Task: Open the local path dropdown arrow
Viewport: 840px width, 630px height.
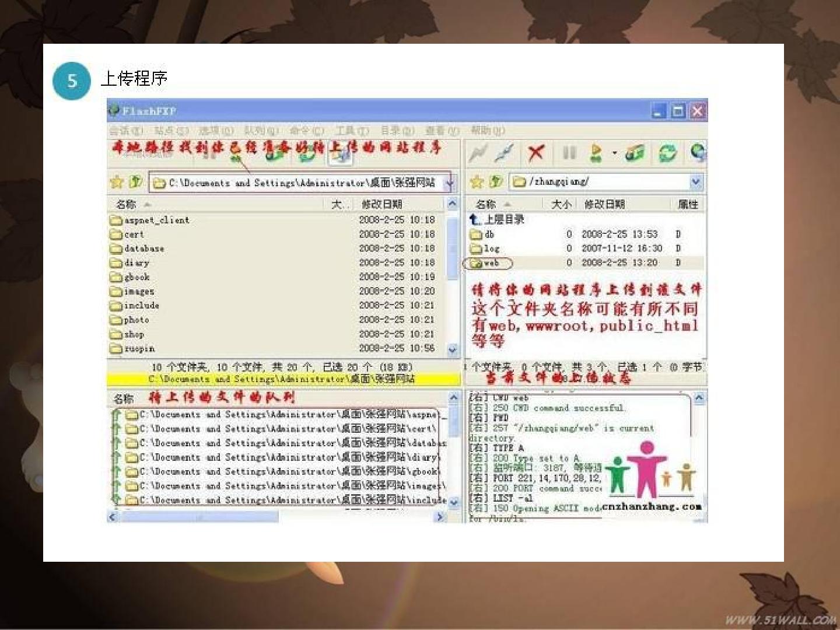Action: [x=449, y=183]
